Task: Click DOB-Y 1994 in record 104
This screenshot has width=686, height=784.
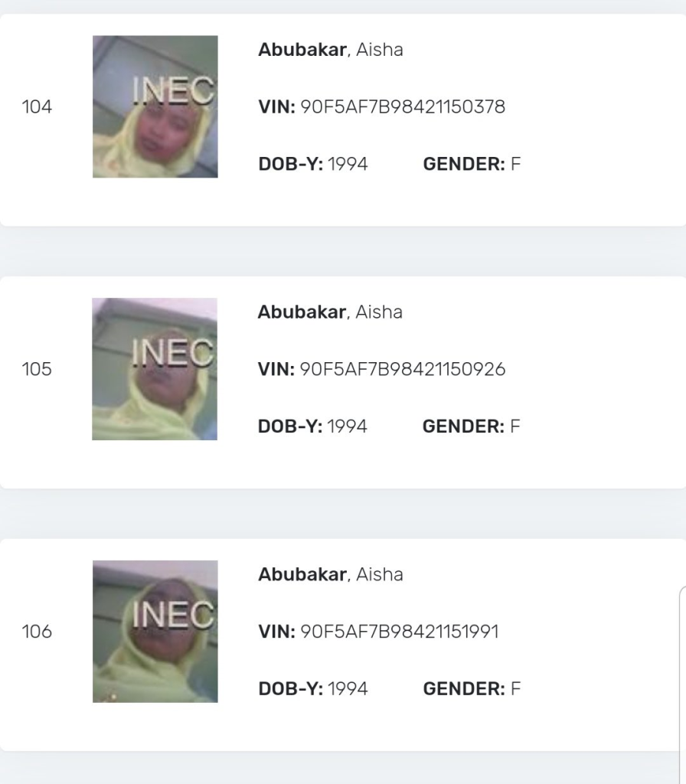Action: click(313, 164)
